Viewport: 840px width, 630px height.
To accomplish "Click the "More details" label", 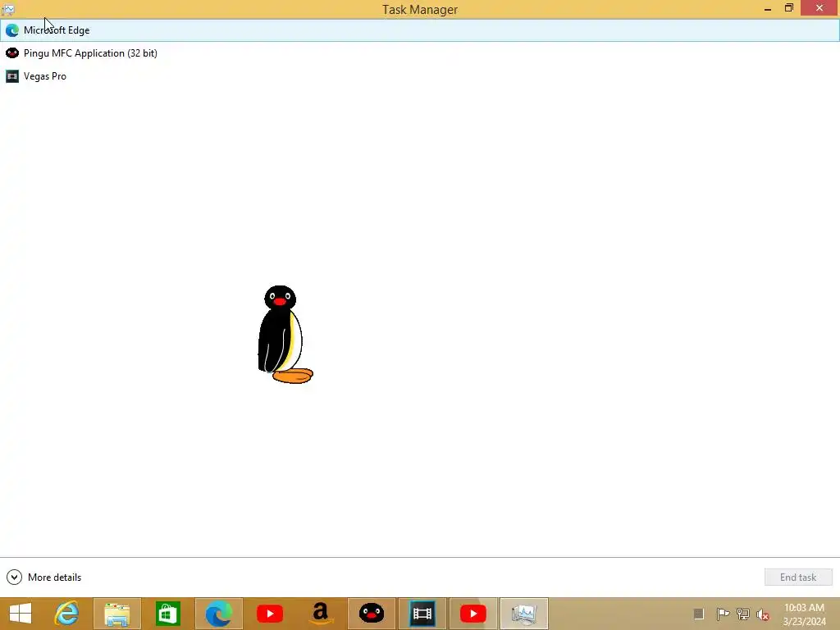I will (x=54, y=577).
